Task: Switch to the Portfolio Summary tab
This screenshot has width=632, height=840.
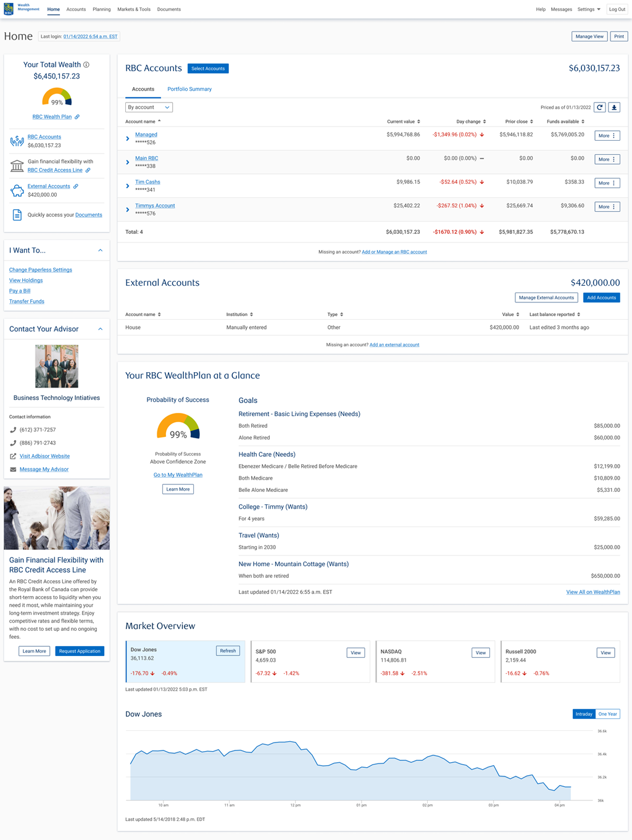Action: 189,89
